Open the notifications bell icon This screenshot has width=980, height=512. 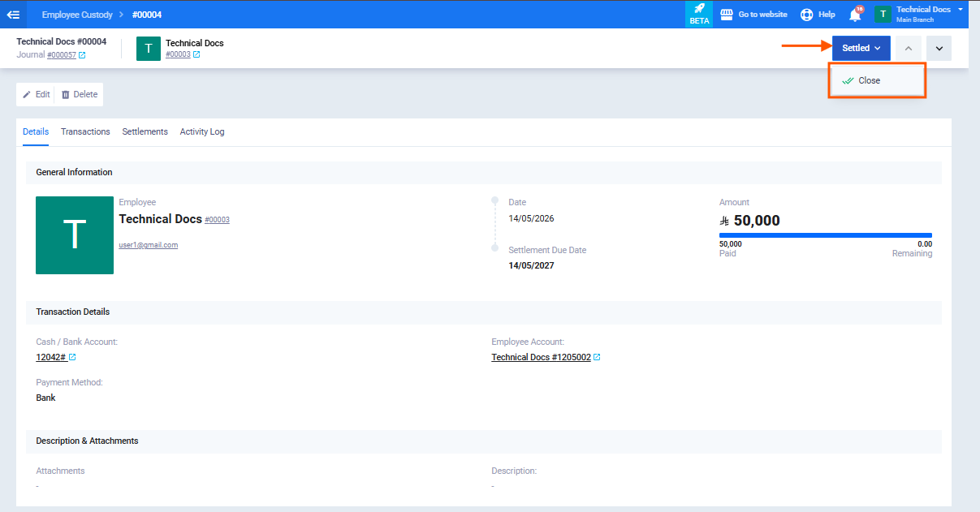tap(855, 15)
